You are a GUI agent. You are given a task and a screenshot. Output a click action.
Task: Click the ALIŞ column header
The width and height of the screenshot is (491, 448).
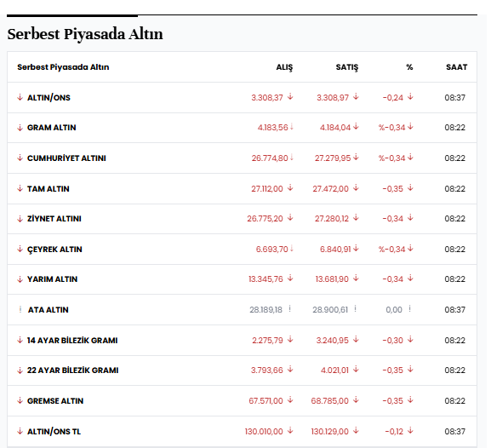(284, 67)
